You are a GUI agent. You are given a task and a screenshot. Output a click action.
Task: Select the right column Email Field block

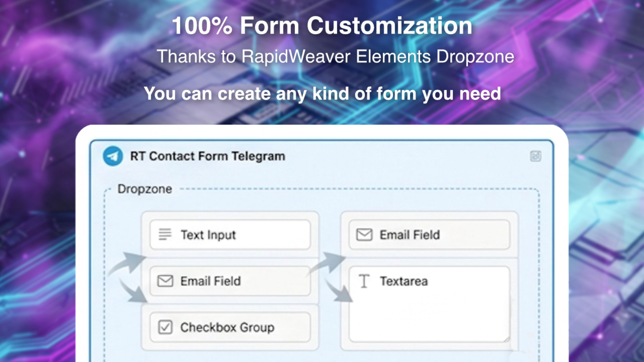(x=429, y=235)
